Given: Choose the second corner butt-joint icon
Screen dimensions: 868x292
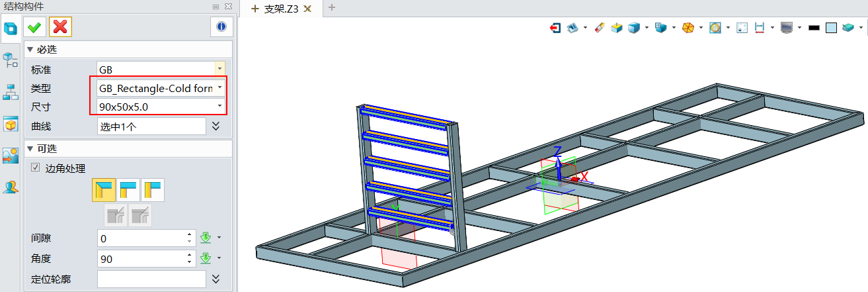Looking at the screenshot, I should coord(129,190).
